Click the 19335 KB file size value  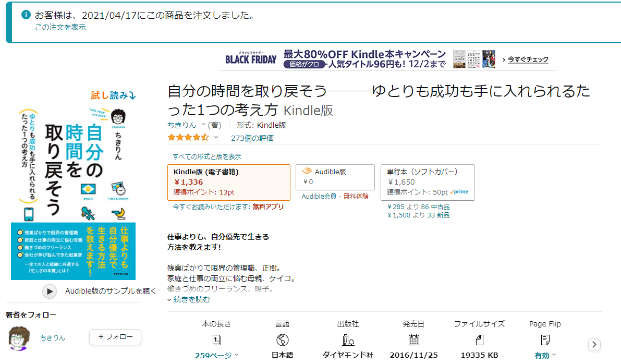pos(479,355)
